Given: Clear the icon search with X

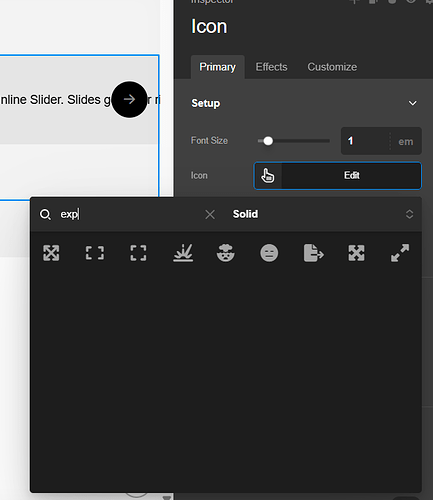Looking at the screenshot, I should (210, 214).
